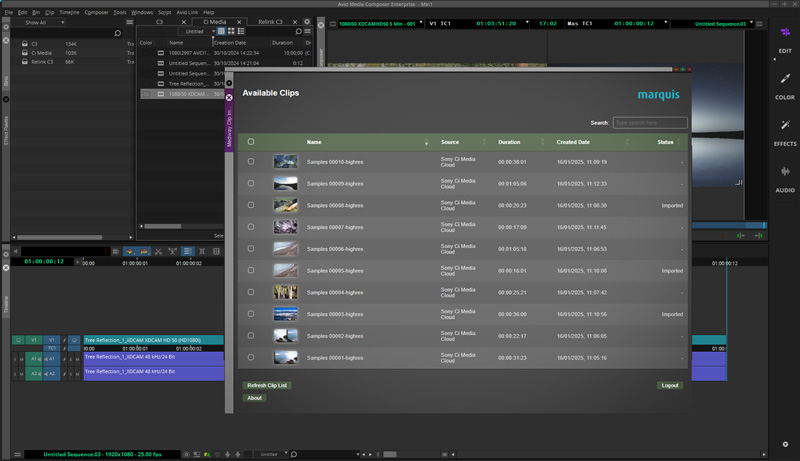Click the scissors Add Edit icon
This screenshot has height=461, width=800.
(x=158, y=251)
